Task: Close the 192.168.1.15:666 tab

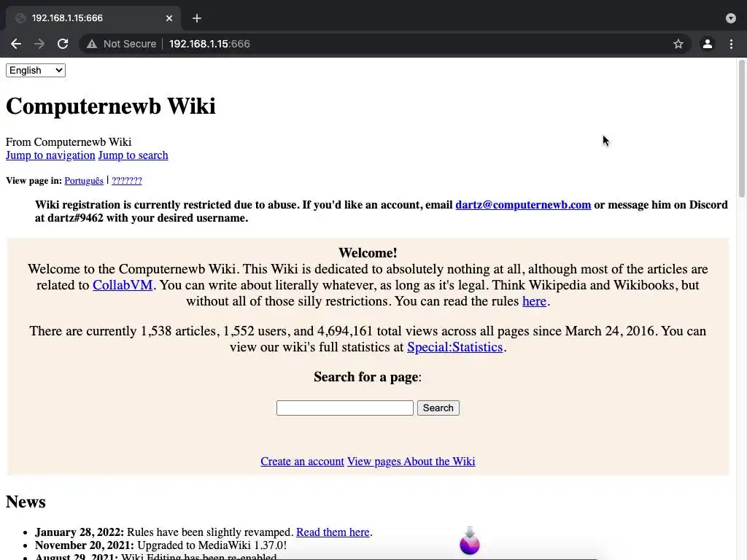Action: tap(169, 18)
